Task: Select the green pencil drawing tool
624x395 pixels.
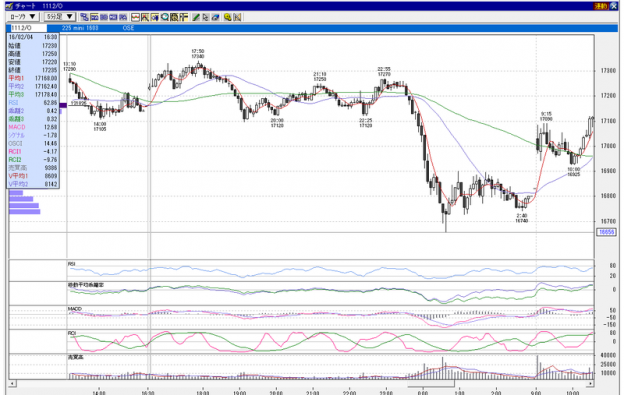Action: pos(196,17)
